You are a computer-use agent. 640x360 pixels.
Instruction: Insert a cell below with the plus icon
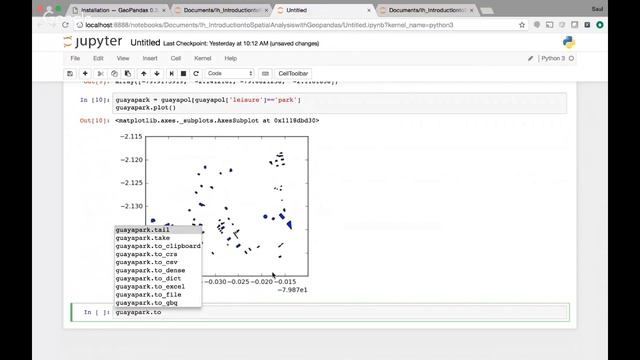[x=85, y=73]
